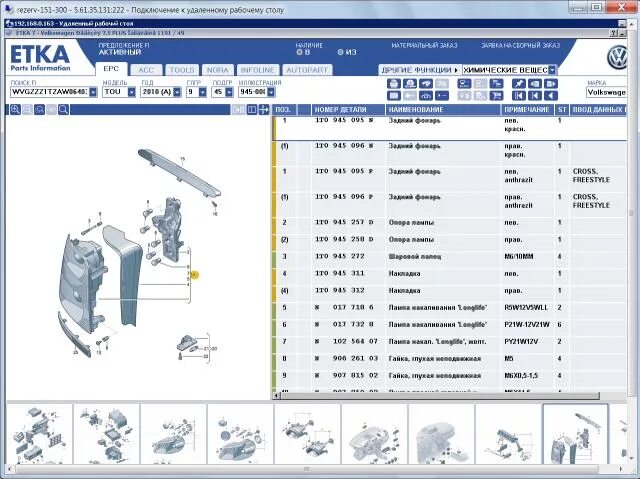This screenshot has width=640, height=479.
Task: Click the icon right of the printer
Action: (409, 84)
